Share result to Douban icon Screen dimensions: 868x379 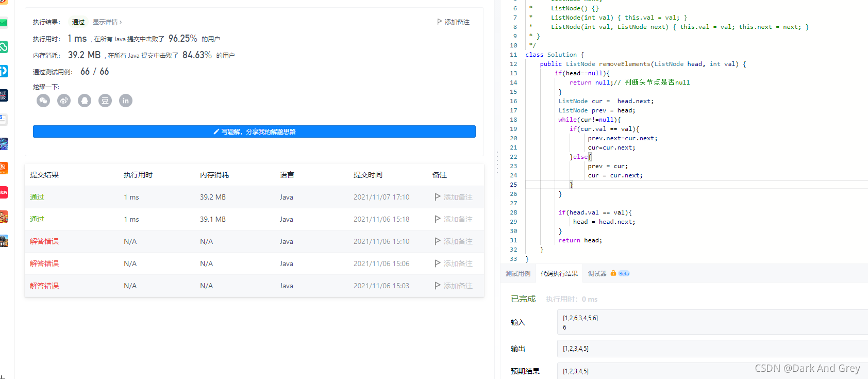tap(105, 101)
